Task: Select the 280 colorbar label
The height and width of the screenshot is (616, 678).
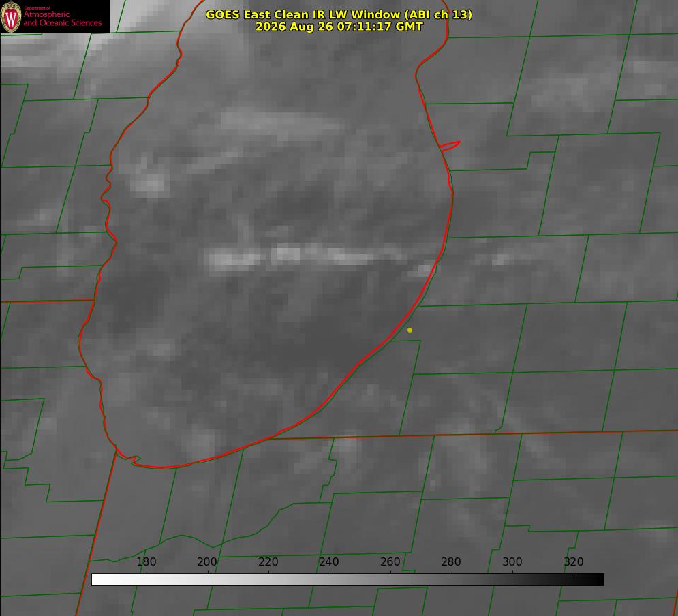Action: (x=451, y=561)
